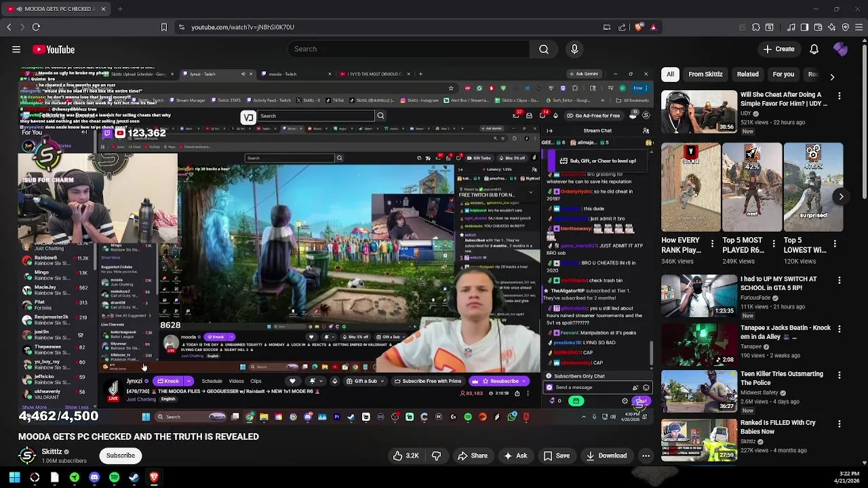
Task: Open YouTube notifications bell
Action: pos(814,49)
